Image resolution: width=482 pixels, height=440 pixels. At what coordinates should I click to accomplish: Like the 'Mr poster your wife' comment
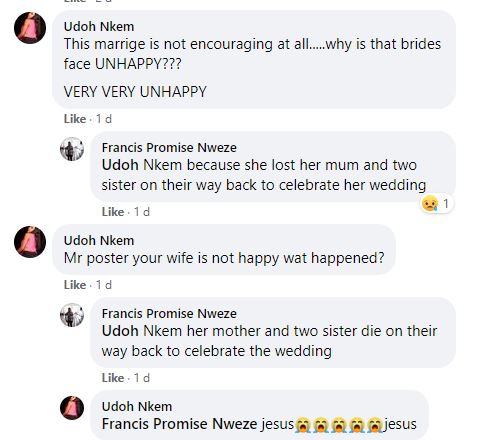tap(75, 285)
